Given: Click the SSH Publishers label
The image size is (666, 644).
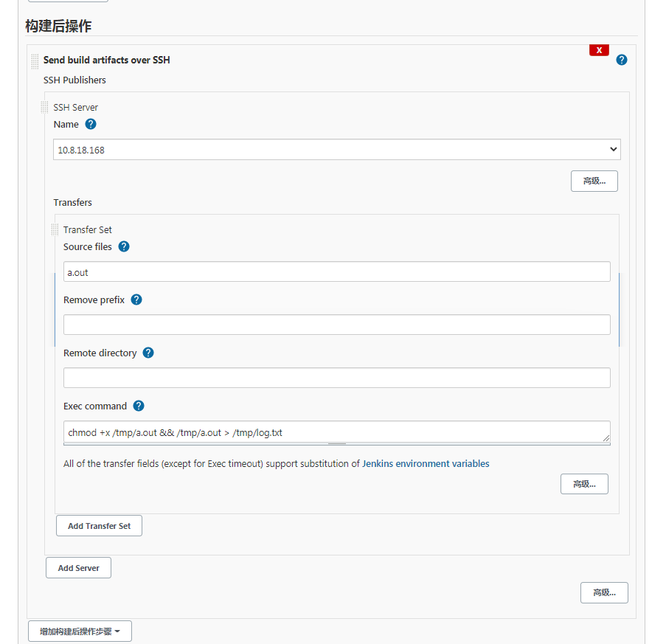Looking at the screenshot, I should 74,80.
